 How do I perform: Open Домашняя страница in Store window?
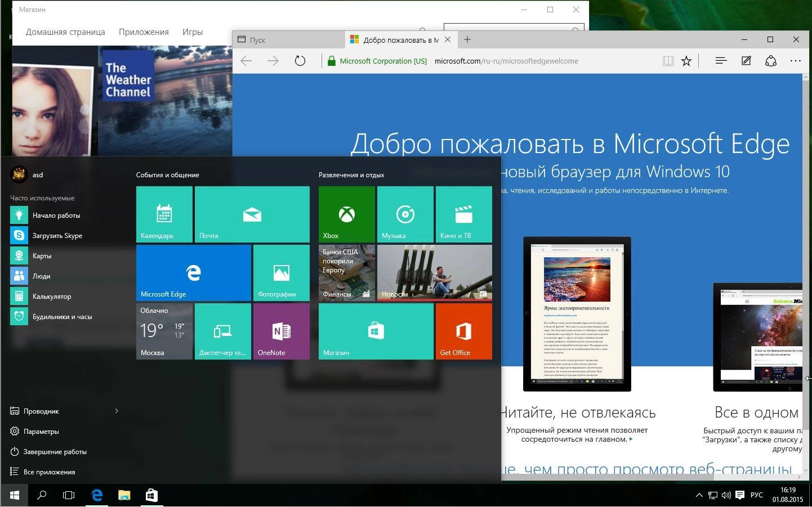65,32
